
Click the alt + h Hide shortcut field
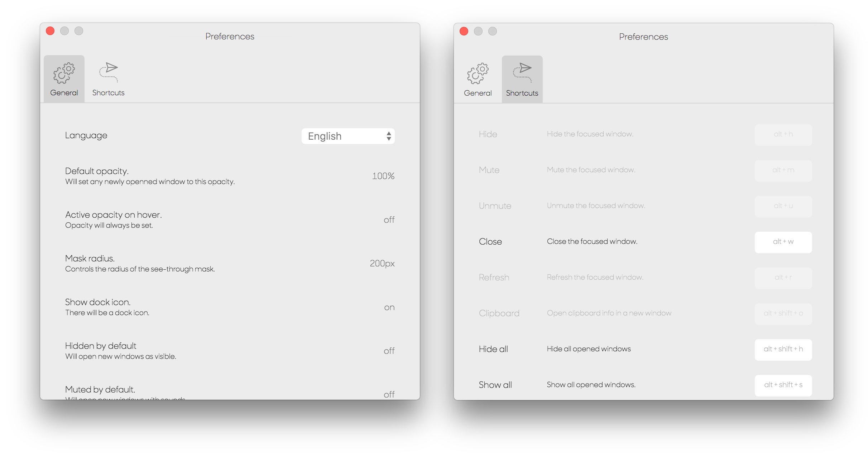pos(783,135)
